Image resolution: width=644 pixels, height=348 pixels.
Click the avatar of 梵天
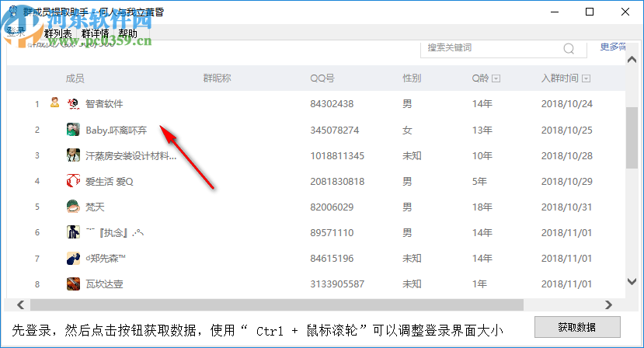pyautogui.click(x=73, y=207)
